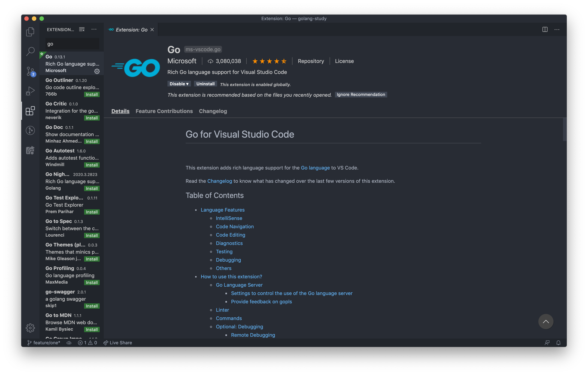This screenshot has height=375, width=588.
Task: Click the Extensions activity bar icon
Action: [30, 111]
